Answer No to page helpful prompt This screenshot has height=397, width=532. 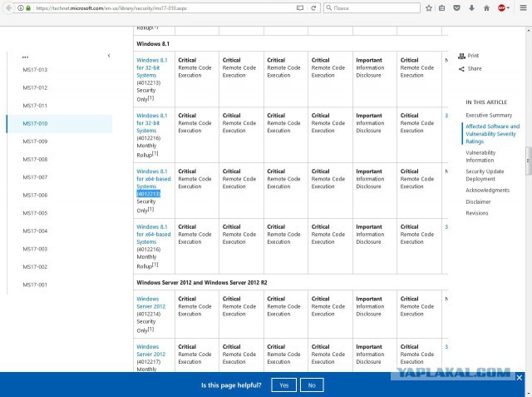pos(312,385)
